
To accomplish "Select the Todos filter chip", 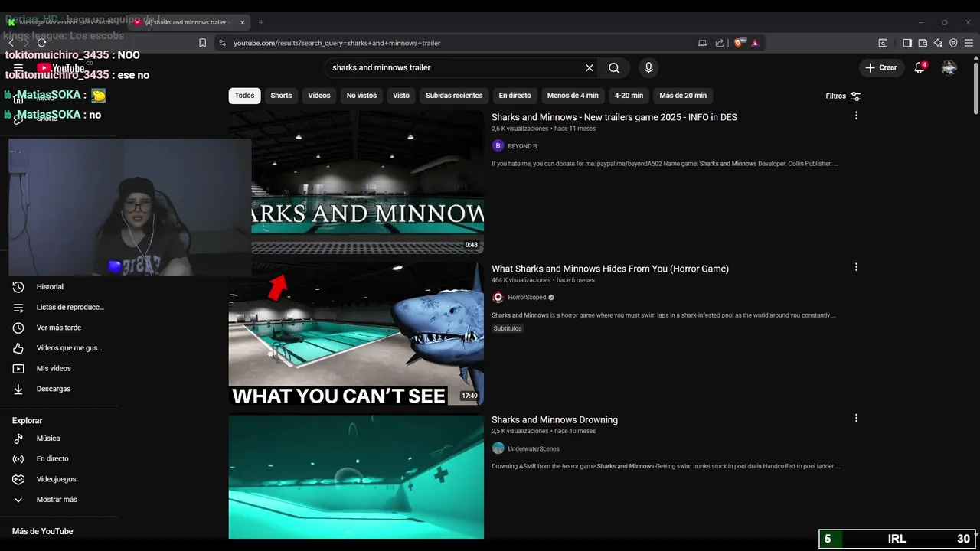I will tap(244, 96).
